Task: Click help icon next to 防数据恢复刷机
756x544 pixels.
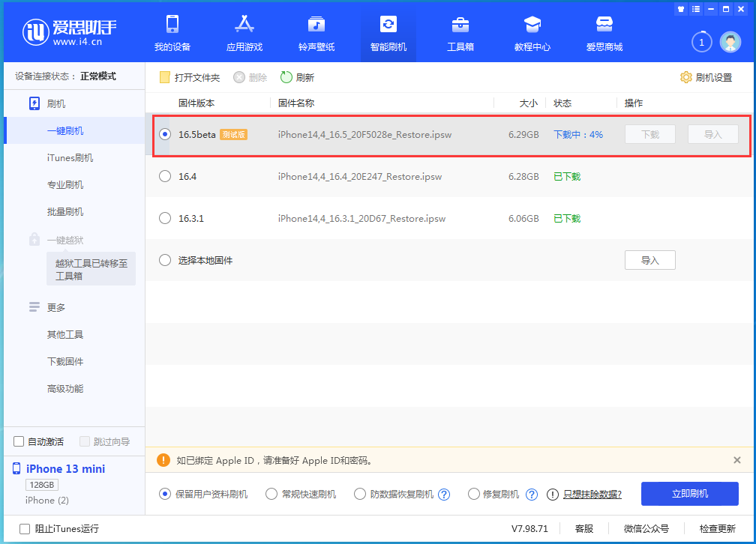Action: point(444,495)
